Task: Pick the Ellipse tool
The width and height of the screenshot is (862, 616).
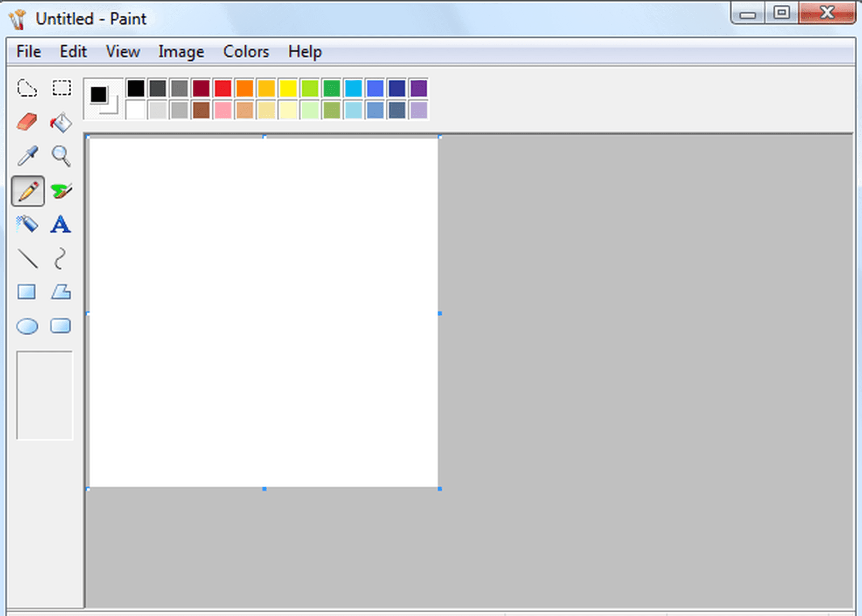Action: [x=27, y=326]
